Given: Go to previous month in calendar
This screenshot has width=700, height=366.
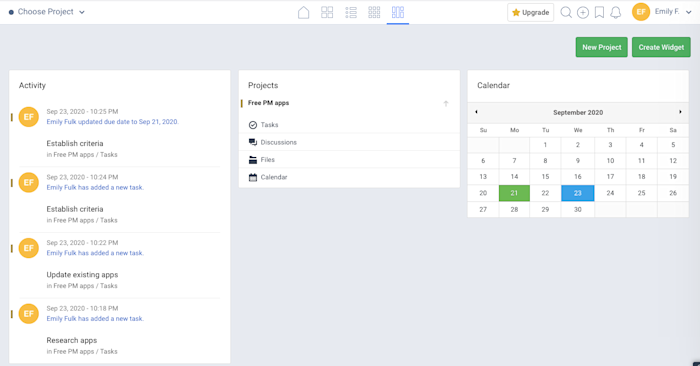Looking at the screenshot, I should 476,112.
